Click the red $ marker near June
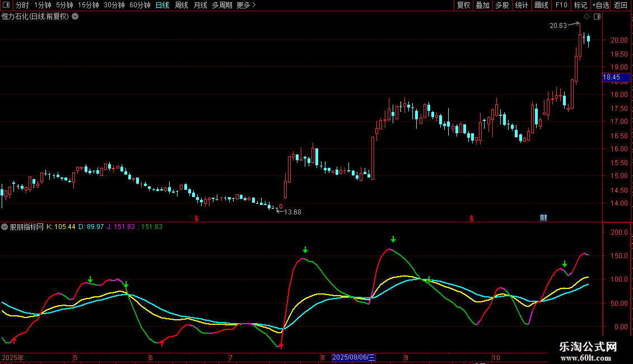The height and width of the screenshot is (364, 633). [197, 217]
